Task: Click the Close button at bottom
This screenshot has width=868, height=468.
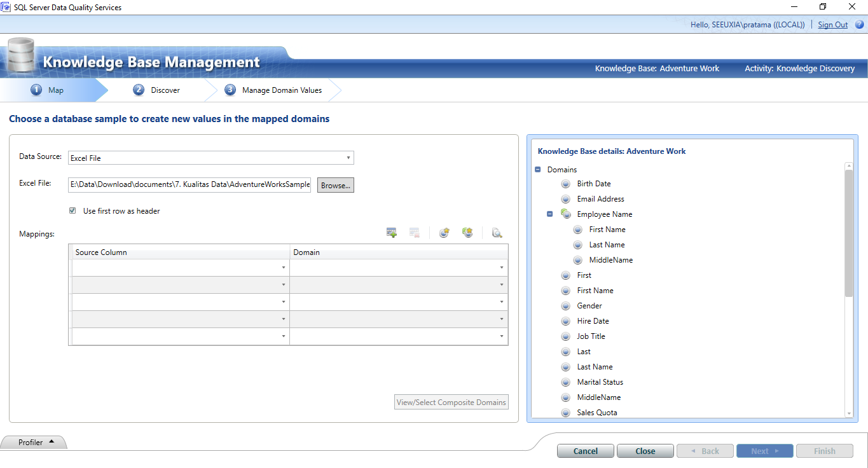Action: pyautogui.click(x=645, y=451)
